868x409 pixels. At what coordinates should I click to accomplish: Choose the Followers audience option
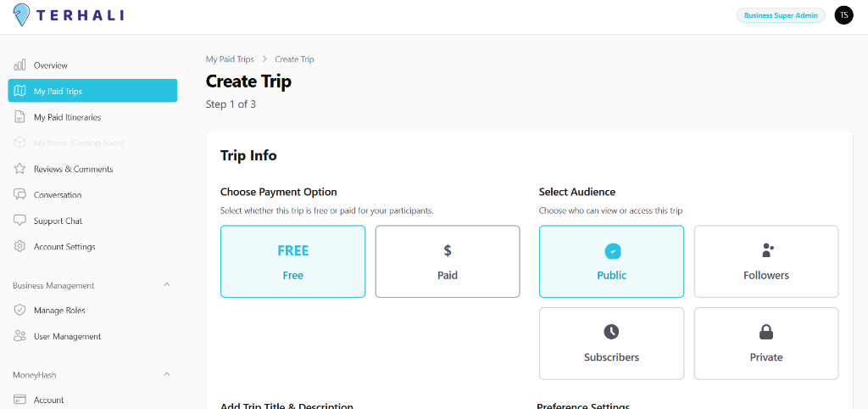(765, 261)
